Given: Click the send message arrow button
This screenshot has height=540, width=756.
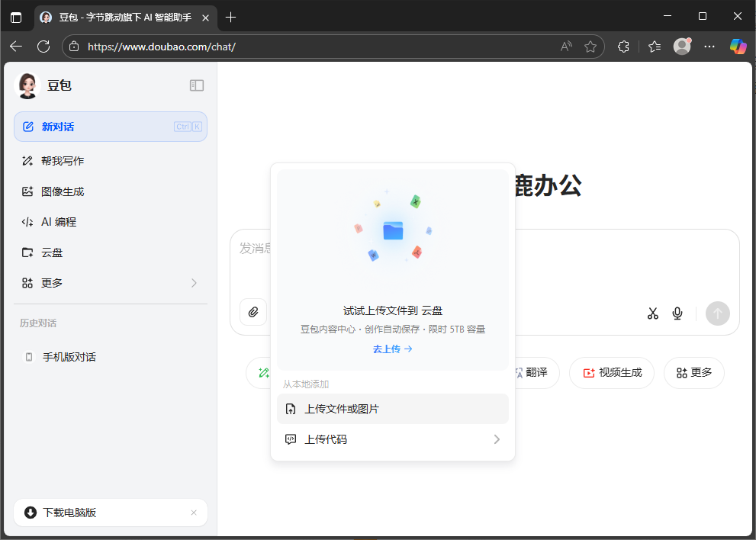Looking at the screenshot, I should (x=717, y=313).
